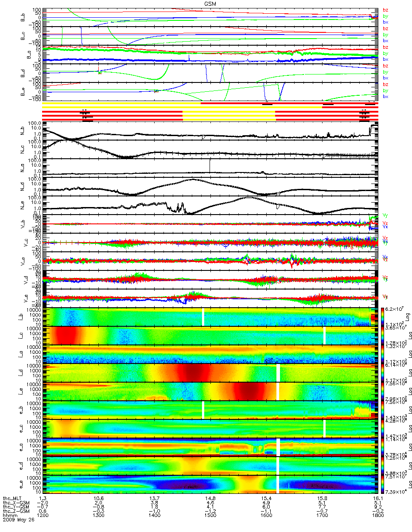
Task: Click the green by legend of B_c panel
Action: coord(385,34)
